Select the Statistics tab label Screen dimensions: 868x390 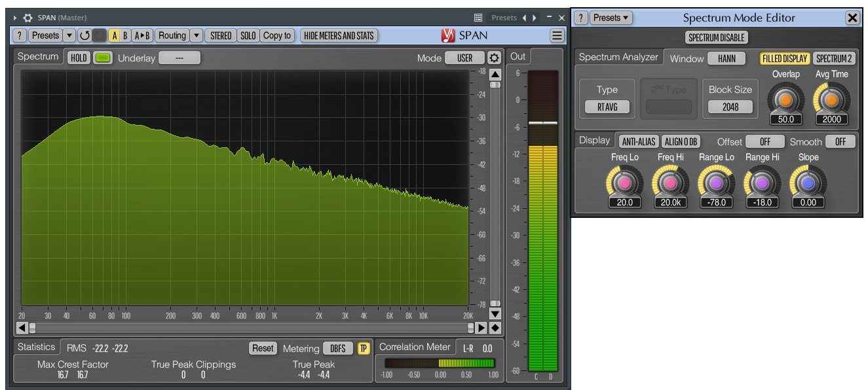[x=36, y=347]
